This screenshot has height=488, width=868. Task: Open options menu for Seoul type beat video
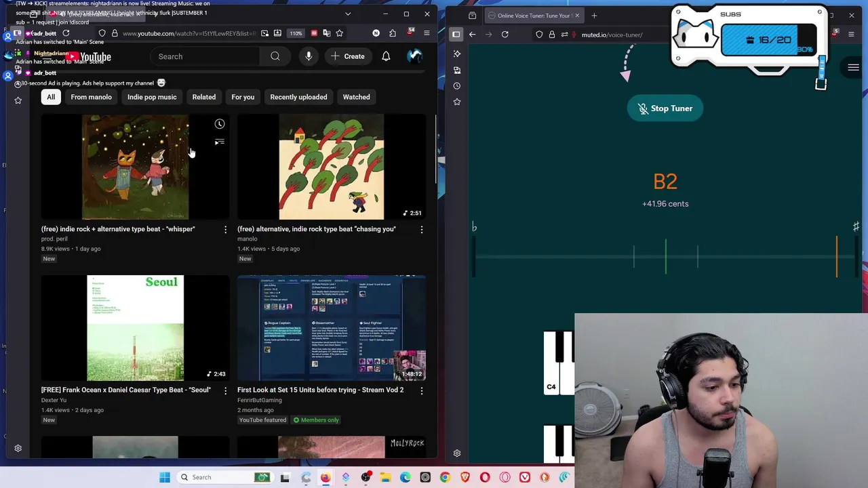(x=225, y=391)
